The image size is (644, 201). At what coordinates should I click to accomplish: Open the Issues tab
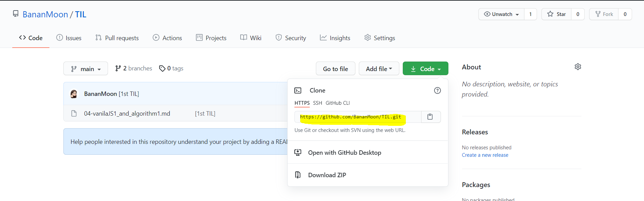(69, 38)
